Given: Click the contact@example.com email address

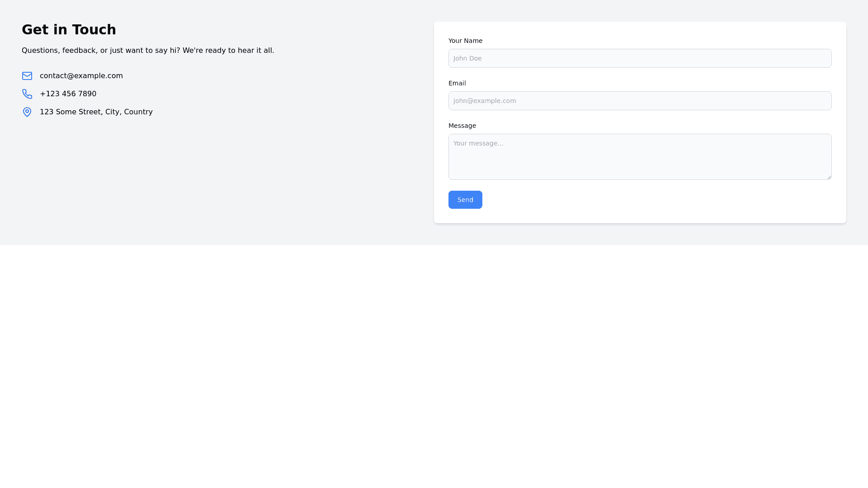Looking at the screenshot, I should [x=81, y=76].
